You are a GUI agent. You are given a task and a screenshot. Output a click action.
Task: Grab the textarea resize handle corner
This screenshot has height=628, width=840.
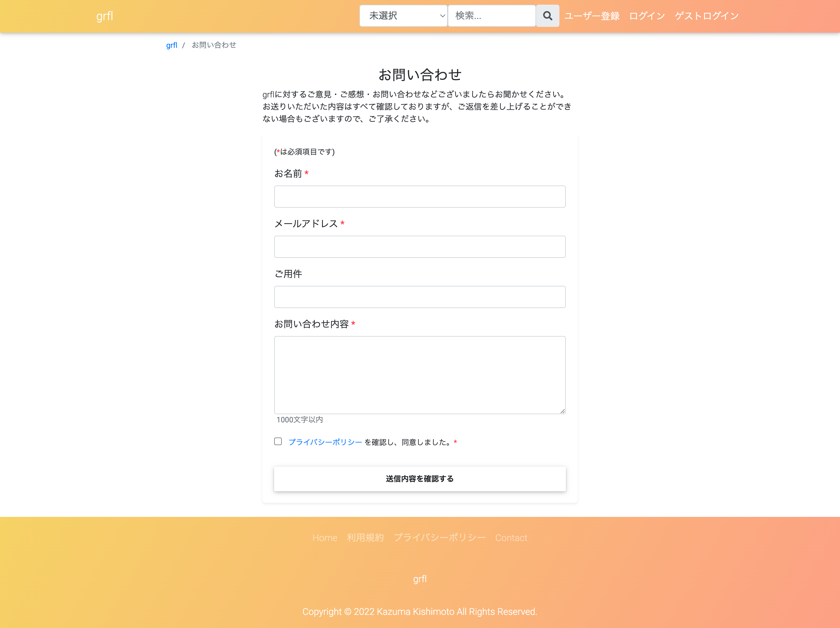pos(562,411)
